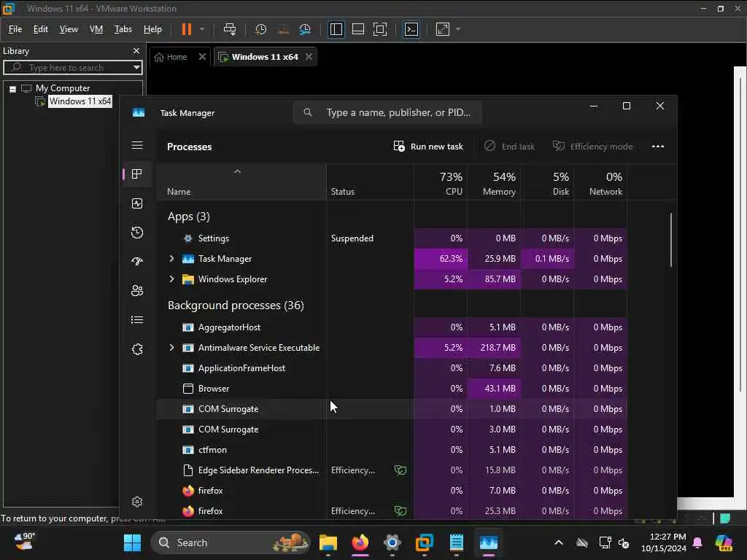Toggle thumbnail bar view icon
Viewport: 747px width, 560px height.
tap(358, 29)
